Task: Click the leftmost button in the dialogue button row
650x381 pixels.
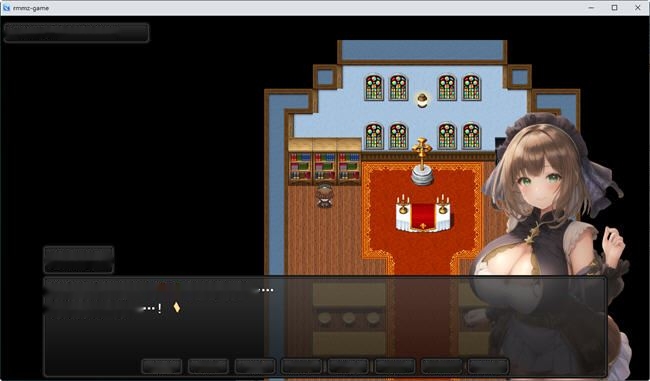Action: coord(162,366)
